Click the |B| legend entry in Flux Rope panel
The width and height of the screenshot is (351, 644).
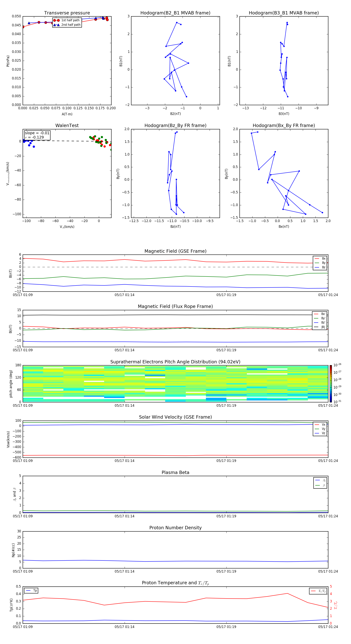click(320, 327)
